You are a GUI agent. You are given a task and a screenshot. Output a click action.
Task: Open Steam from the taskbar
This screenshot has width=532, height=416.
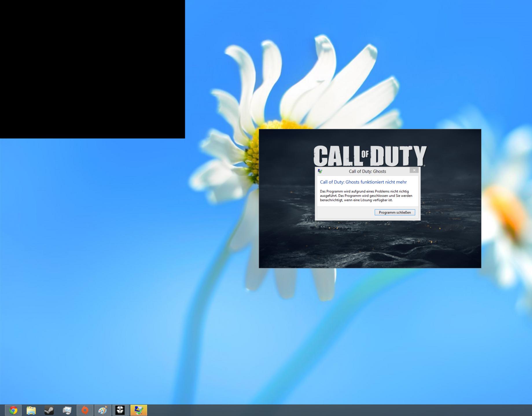click(x=49, y=410)
